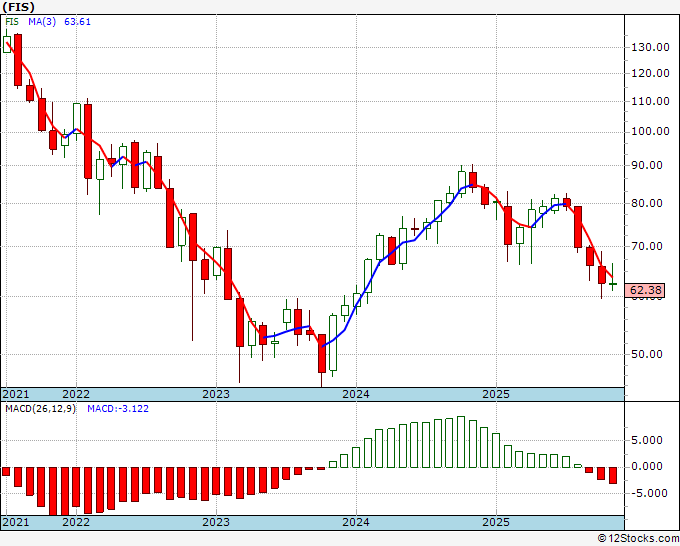Screen dimensions: 680x546
Task: Click the 5.000 MACD axis label
Action: (x=647, y=441)
